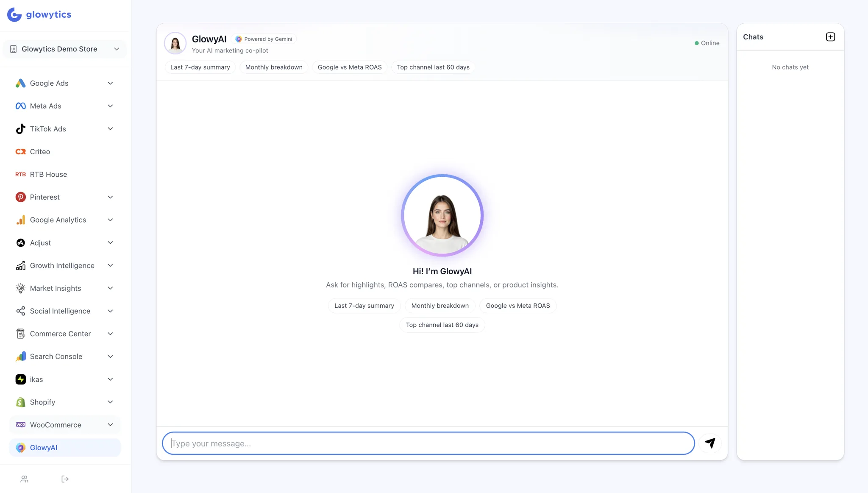Click the Market Insights lightbulb icon
Viewport: 868px width, 493px height.
point(20,288)
